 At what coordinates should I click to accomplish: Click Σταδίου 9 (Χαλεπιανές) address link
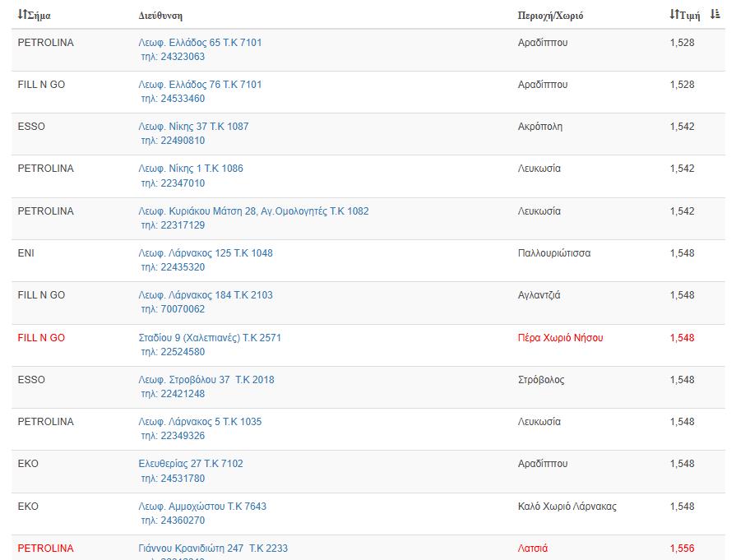point(210,338)
